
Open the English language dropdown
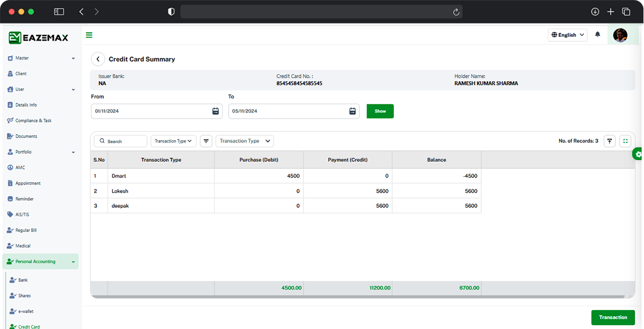click(x=568, y=35)
